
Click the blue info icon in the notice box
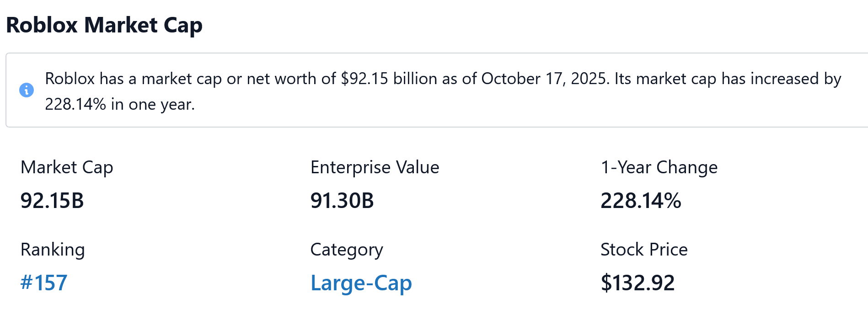pyautogui.click(x=27, y=90)
